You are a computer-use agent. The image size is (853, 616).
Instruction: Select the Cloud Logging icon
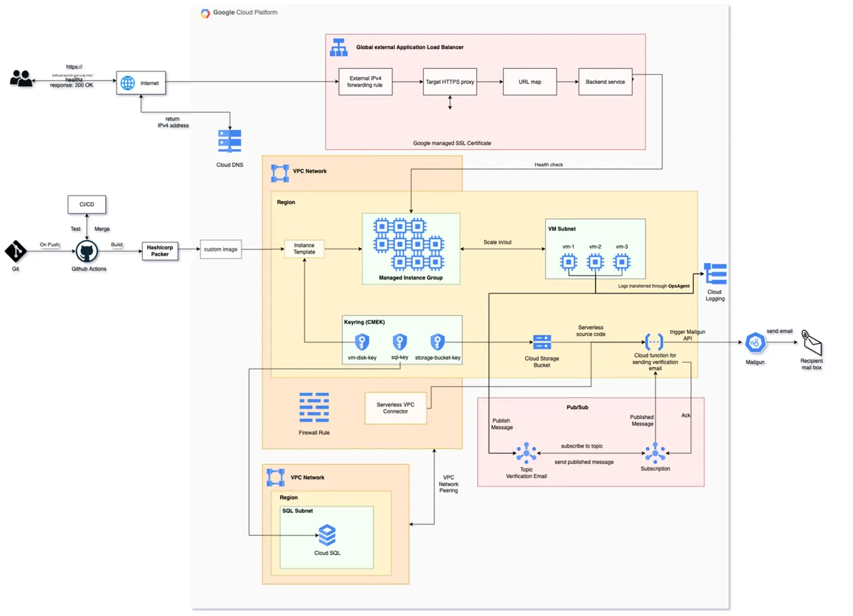715,274
